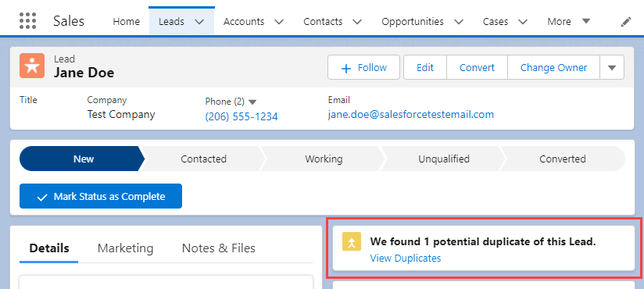Open the More navigation menu
The height and width of the screenshot is (289, 644).
tap(569, 21)
